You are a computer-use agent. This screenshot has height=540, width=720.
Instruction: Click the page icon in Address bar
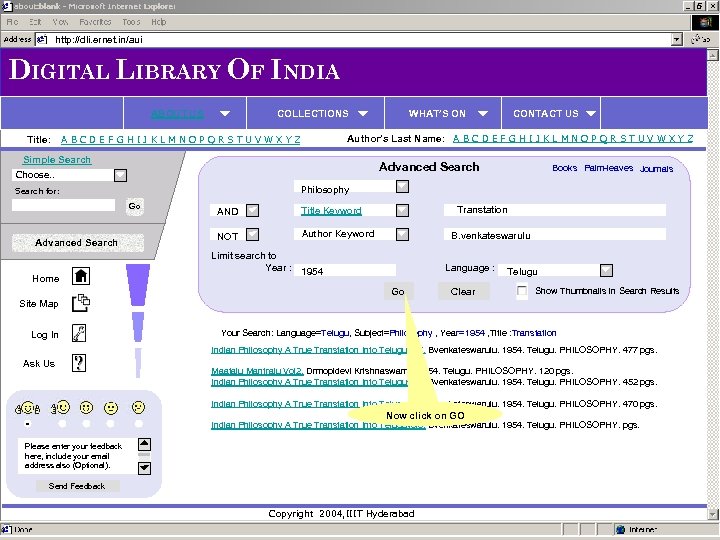pyautogui.click(x=42, y=39)
